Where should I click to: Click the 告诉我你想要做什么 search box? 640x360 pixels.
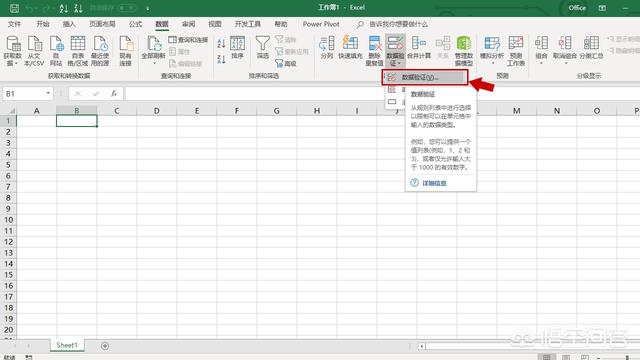click(x=398, y=24)
